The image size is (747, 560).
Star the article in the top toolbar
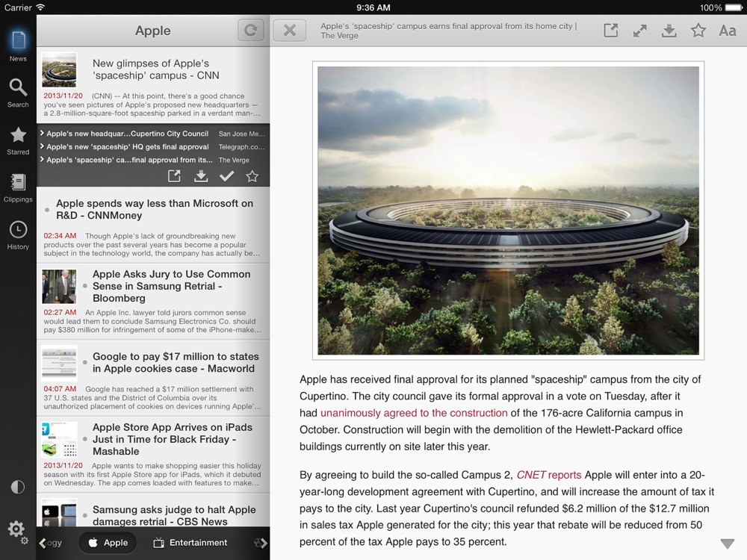click(x=698, y=31)
